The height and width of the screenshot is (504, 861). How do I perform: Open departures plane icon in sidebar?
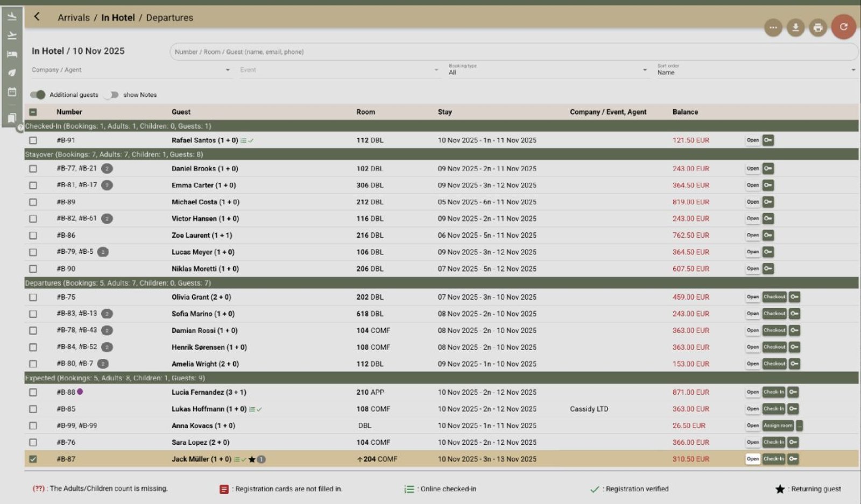point(12,36)
